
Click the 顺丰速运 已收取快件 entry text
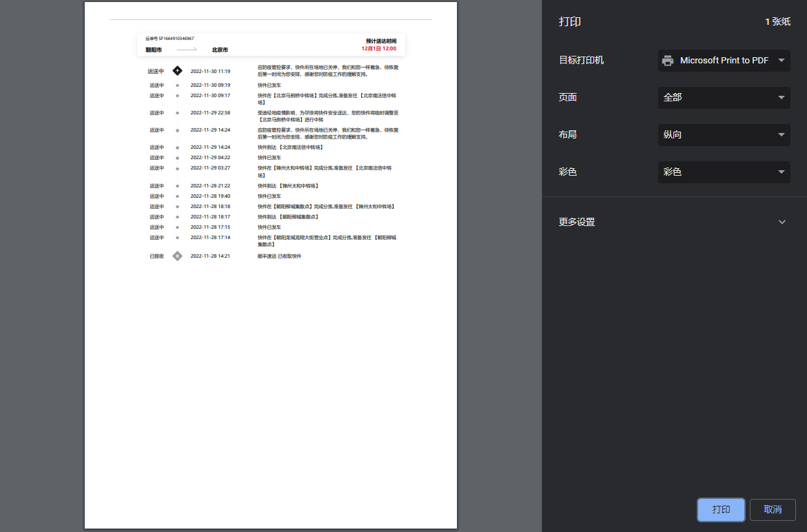[279, 256]
